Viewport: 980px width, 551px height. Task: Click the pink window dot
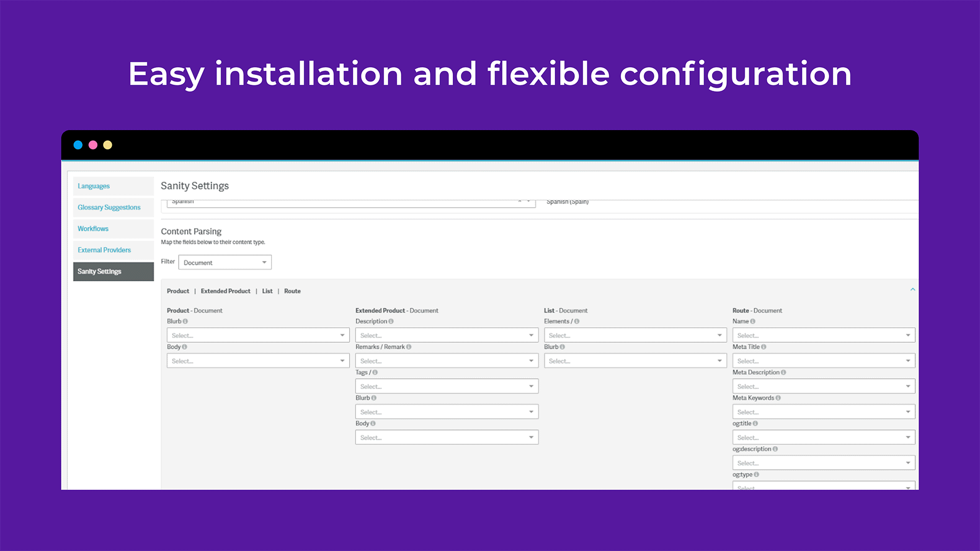click(x=93, y=145)
